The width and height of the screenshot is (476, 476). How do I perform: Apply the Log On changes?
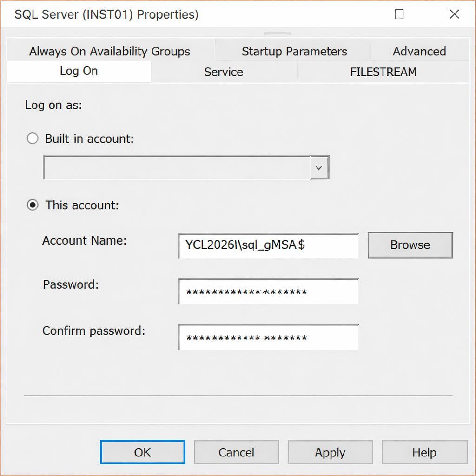point(330,452)
